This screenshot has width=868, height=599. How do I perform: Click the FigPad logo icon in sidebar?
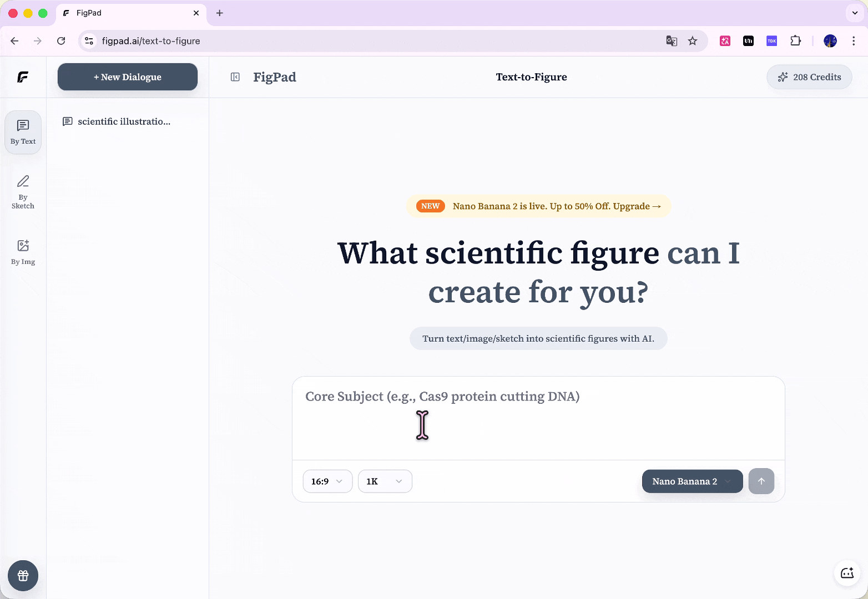pyautogui.click(x=23, y=77)
